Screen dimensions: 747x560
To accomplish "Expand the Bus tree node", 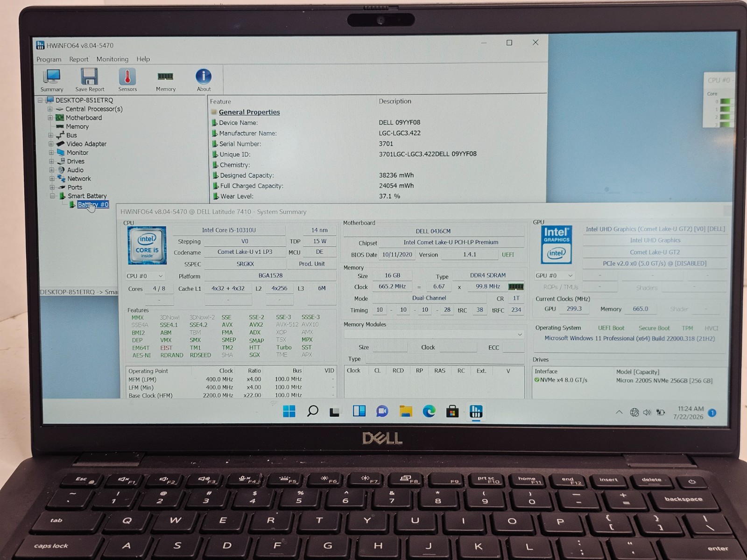I will [x=50, y=135].
